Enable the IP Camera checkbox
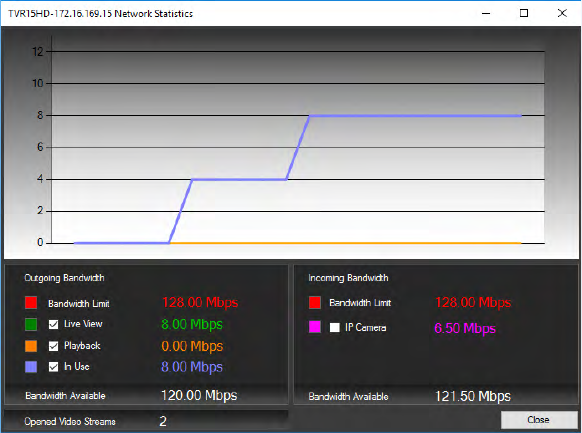 point(335,327)
